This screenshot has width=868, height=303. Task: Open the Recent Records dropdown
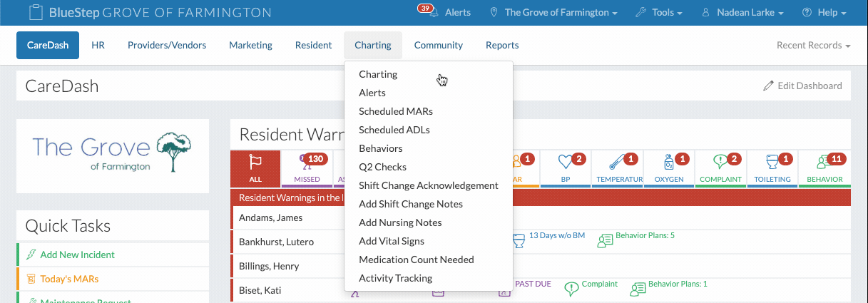click(813, 45)
